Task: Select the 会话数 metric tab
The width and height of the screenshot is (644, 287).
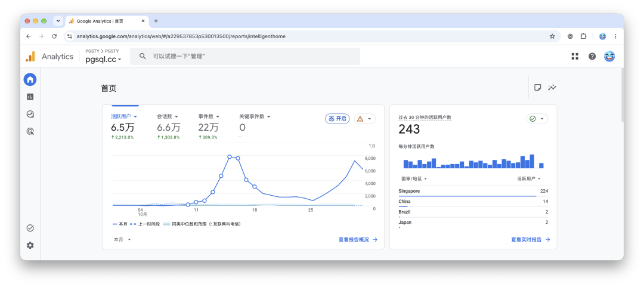Action: 168,116
